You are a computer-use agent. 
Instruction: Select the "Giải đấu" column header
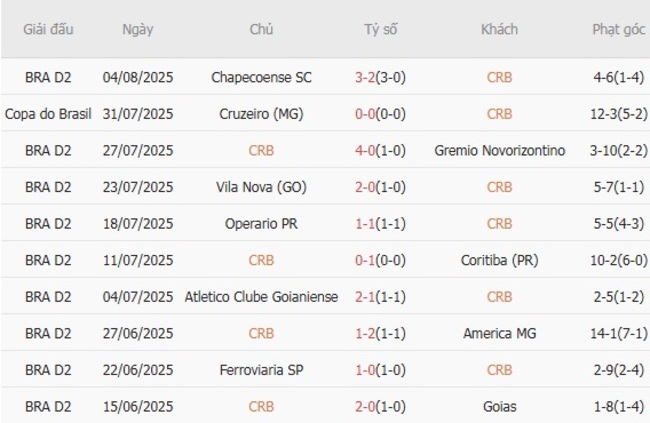[x=48, y=30]
